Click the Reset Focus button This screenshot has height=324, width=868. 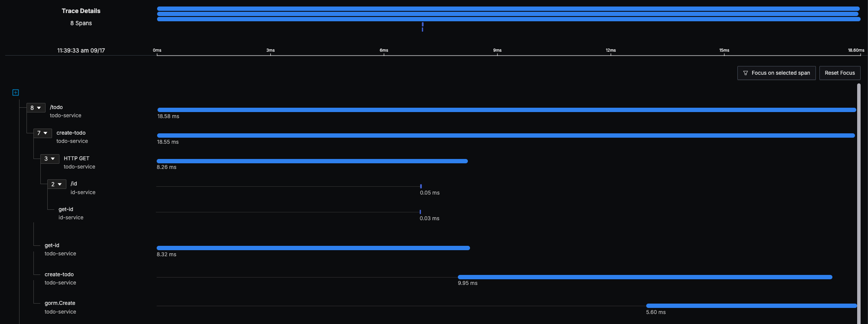(840, 73)
